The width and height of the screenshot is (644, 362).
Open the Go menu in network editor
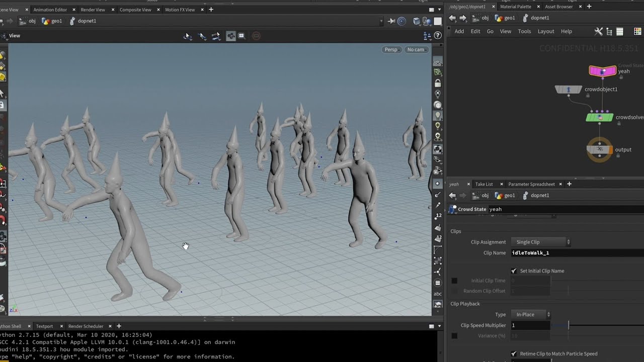(490, 31)
